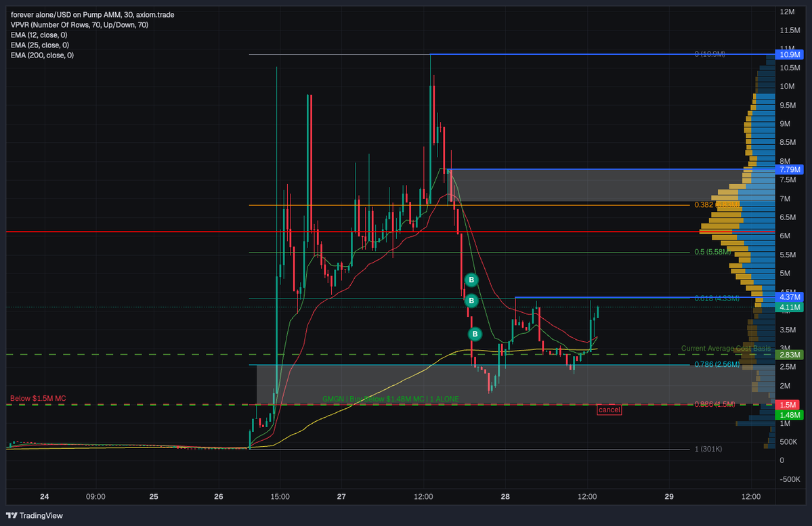Select the EMA (25, close, 0) legend entry
This screenshot has height=526, width=812.
40,45
